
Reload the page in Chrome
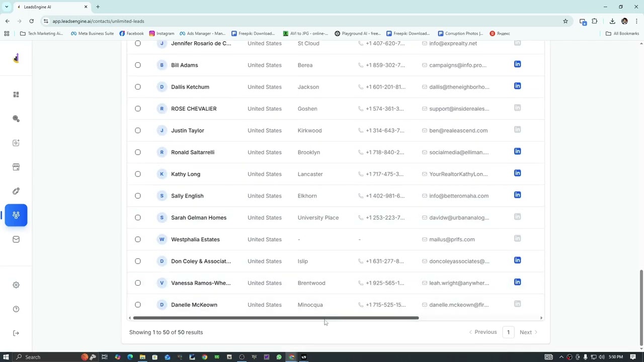click(31, 21)
